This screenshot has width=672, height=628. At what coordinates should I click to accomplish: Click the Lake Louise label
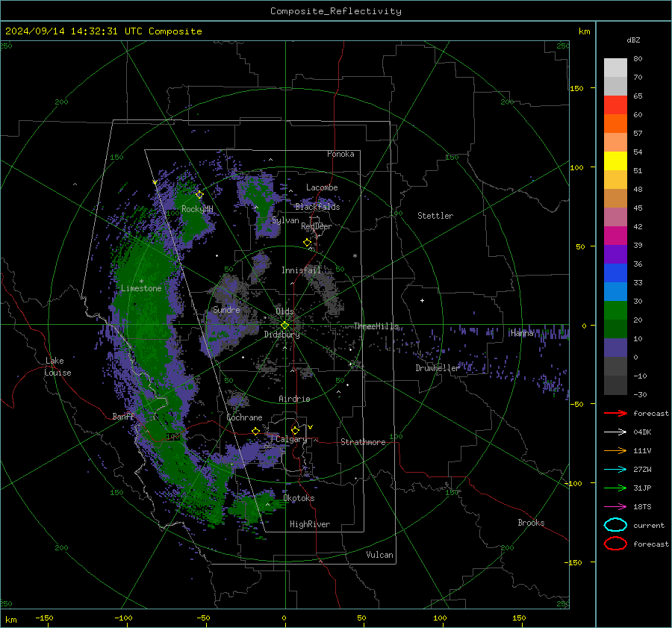click(x=57, y=367)
